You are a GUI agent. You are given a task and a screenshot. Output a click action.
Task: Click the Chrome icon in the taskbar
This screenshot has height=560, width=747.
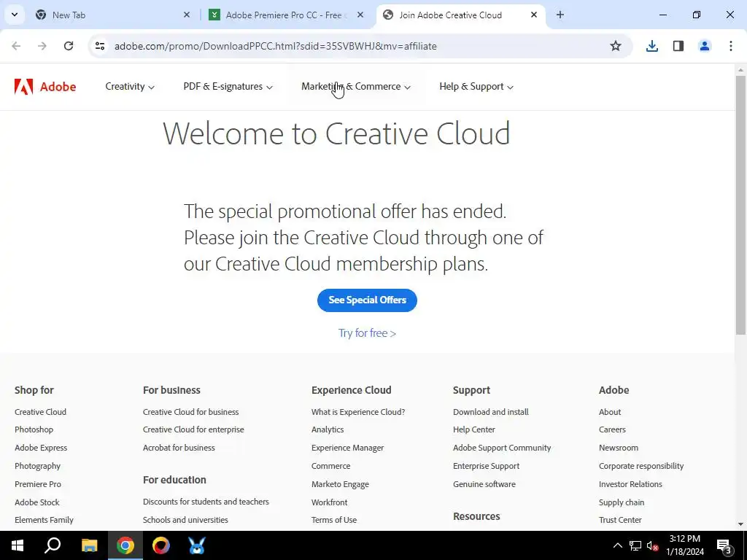[x=125, y=545]
